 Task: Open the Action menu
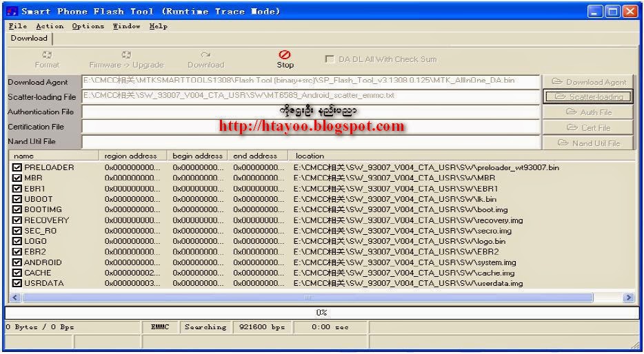50,26
